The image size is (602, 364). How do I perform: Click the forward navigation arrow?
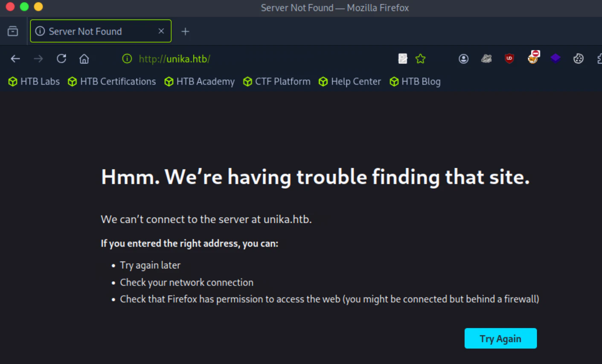pyautogui.click(x=38, y=59)
